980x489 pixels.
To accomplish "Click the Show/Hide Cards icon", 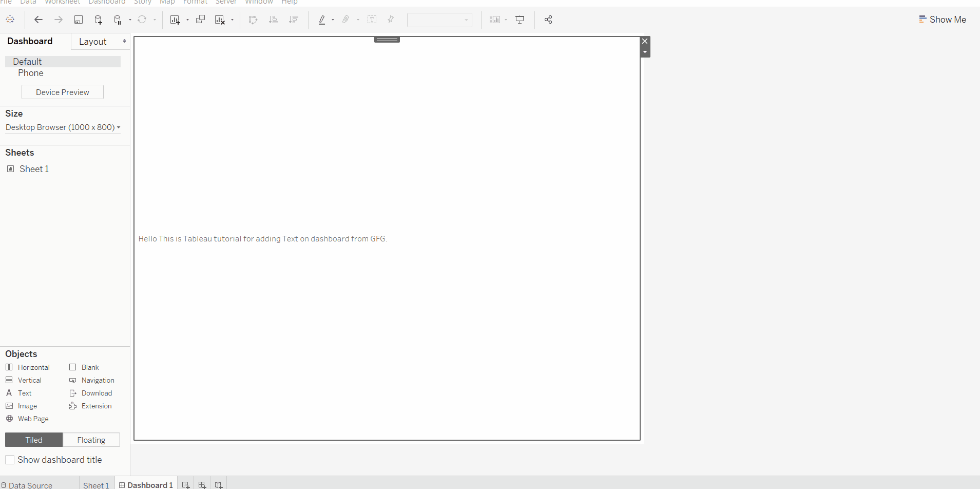I will point(495,20).
